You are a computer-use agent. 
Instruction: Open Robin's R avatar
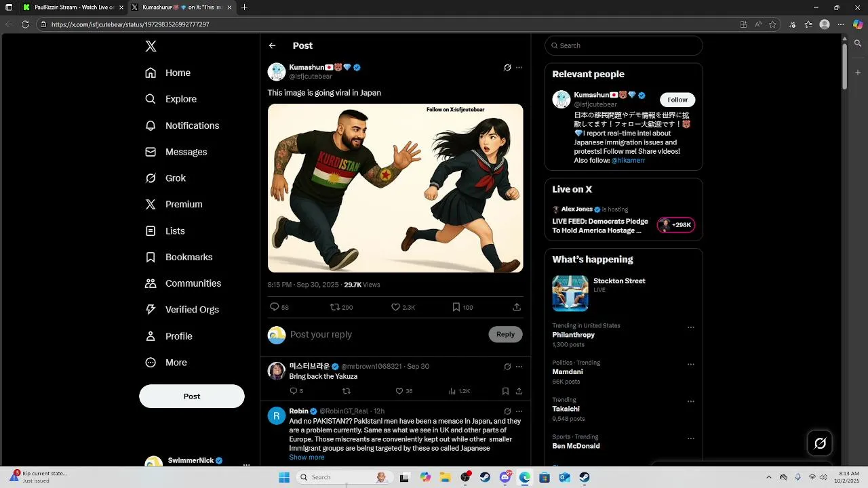click(277, 415)
